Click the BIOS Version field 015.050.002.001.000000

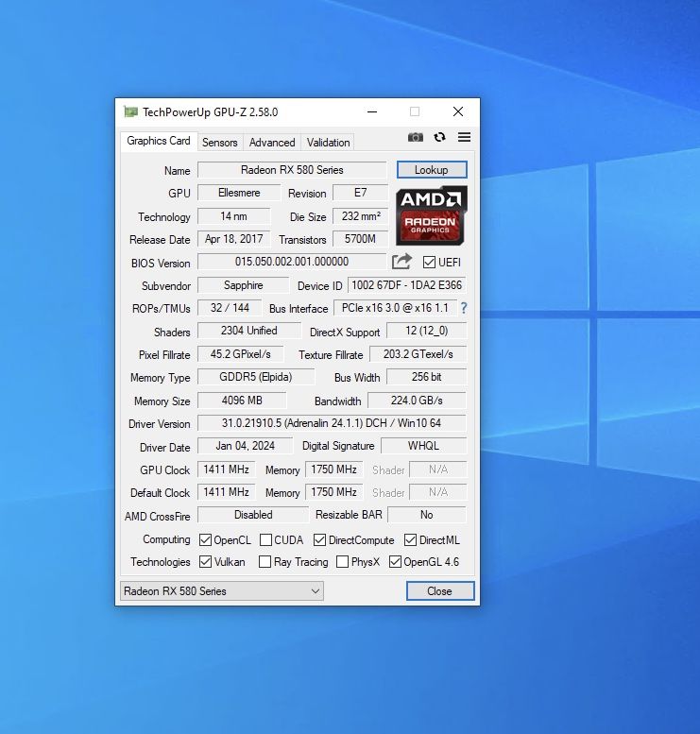click(292, 262)
